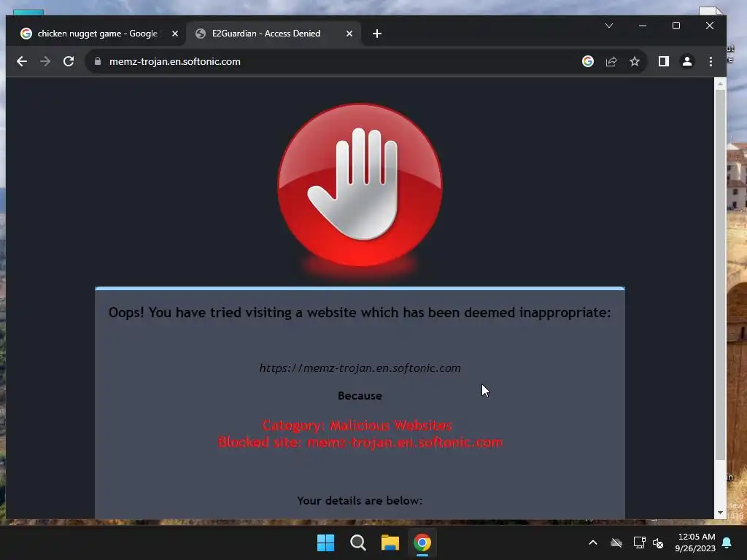Minimize the Chrome window
Image resolution: width=747 pixels, height=560 pixels.
pos(643,26)
